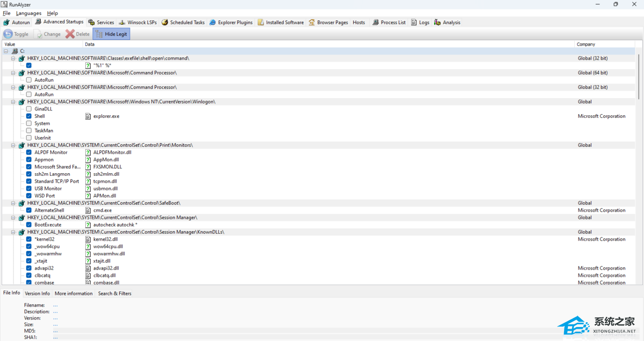Image resolution: width=644 pixels, height=341 pixels.
Task: Click the Hide Legit icon
Action: pyautogui.click(x=99, y=34)
